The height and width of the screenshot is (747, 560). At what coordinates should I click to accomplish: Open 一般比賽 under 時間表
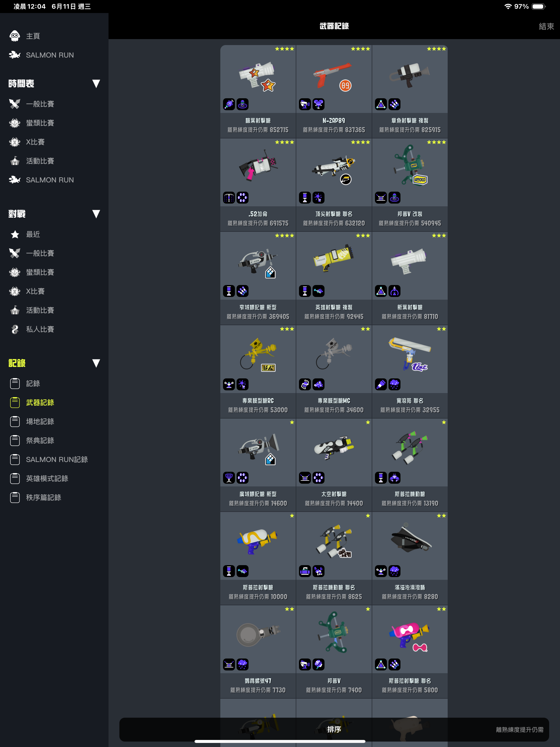[40, 104]
